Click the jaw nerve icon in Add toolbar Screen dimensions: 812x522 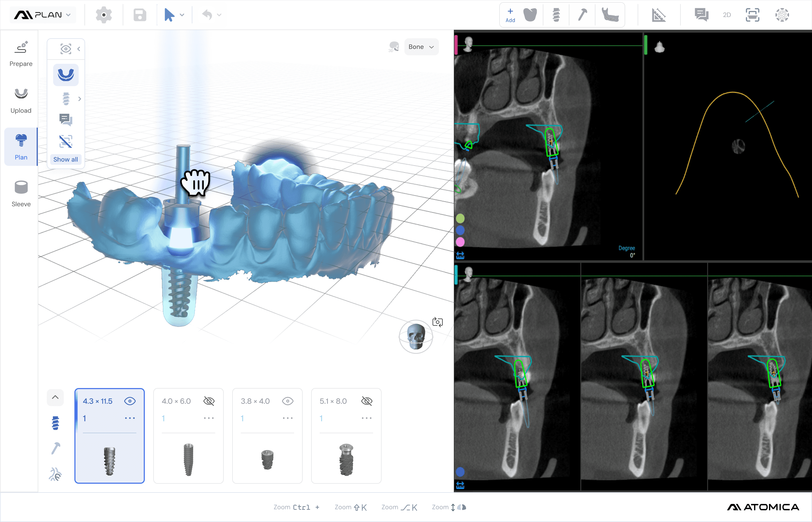[610, 15]
